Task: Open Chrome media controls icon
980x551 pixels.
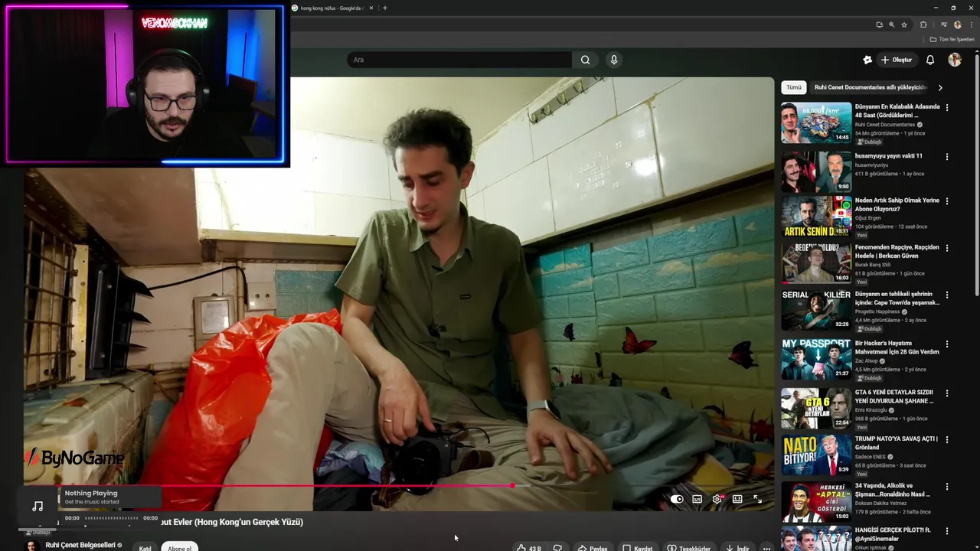Action: pos(943,24)
